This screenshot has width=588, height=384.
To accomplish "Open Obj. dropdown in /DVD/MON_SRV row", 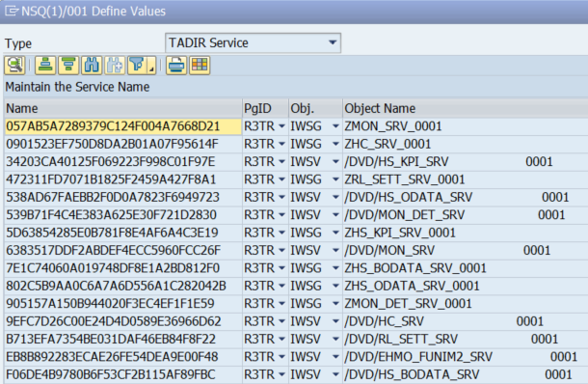I will click(x=335, y=250).
